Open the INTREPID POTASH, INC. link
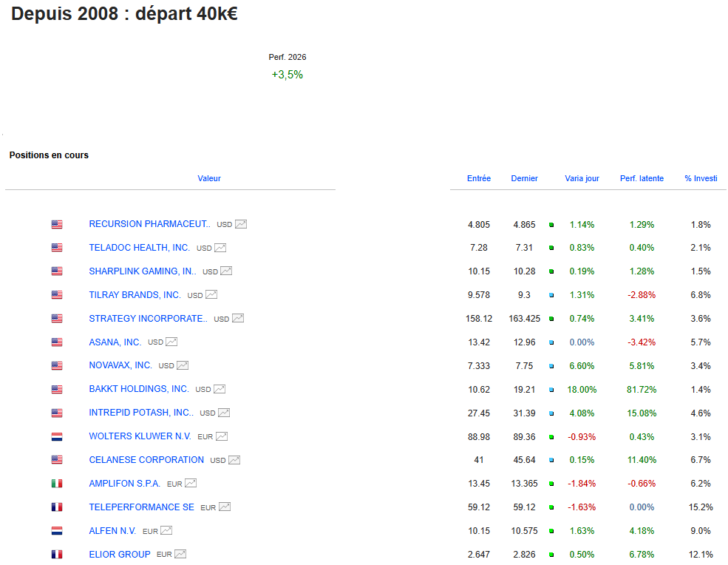The height and width of the screenshot is (565, 728). point(141,413)
